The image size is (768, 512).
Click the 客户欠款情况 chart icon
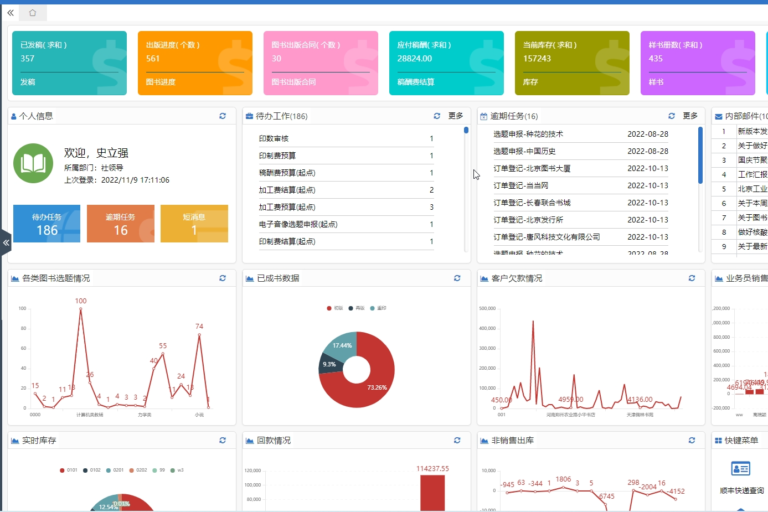click(x=484, y=279)
